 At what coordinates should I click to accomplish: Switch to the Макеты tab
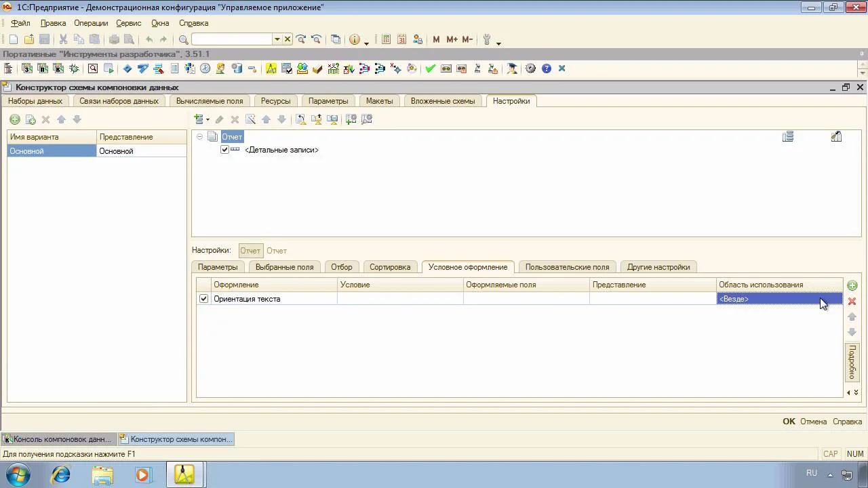pos(380,101)
